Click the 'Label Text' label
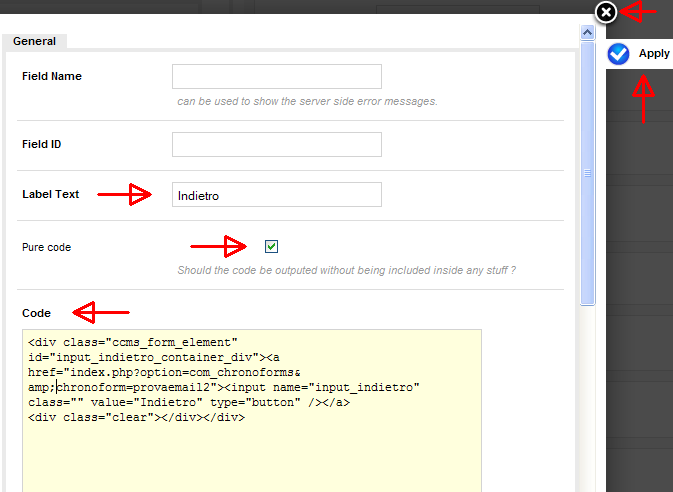673x492 pixels. (x=51, y=194)
